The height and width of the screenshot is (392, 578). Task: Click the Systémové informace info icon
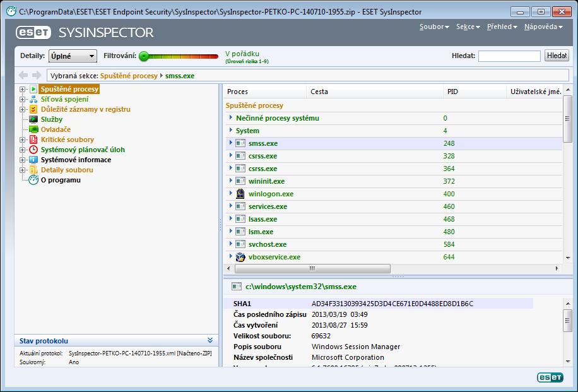(33, 160)
